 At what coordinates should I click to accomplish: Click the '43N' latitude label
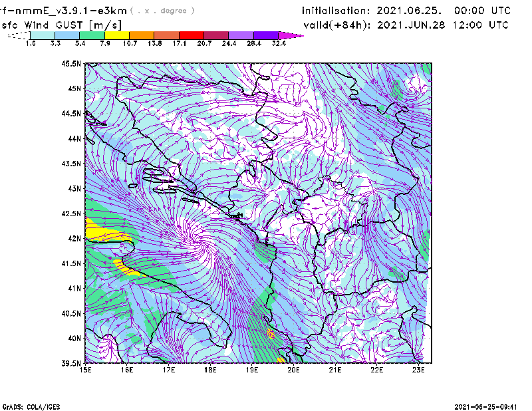pyautogui.click(x=74, y=188)
